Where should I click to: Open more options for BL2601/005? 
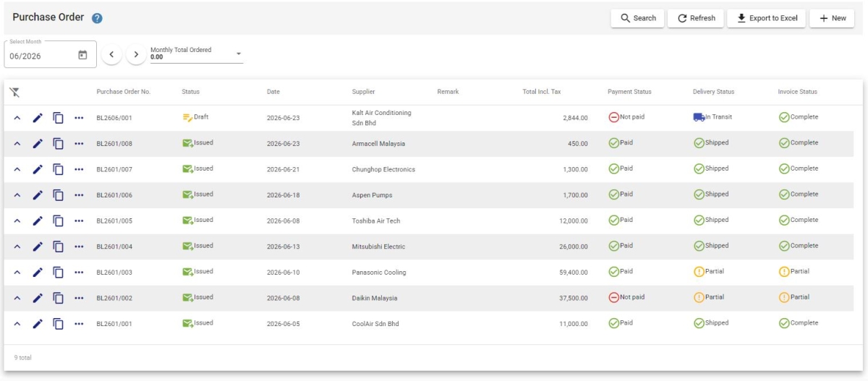(79, 221)
